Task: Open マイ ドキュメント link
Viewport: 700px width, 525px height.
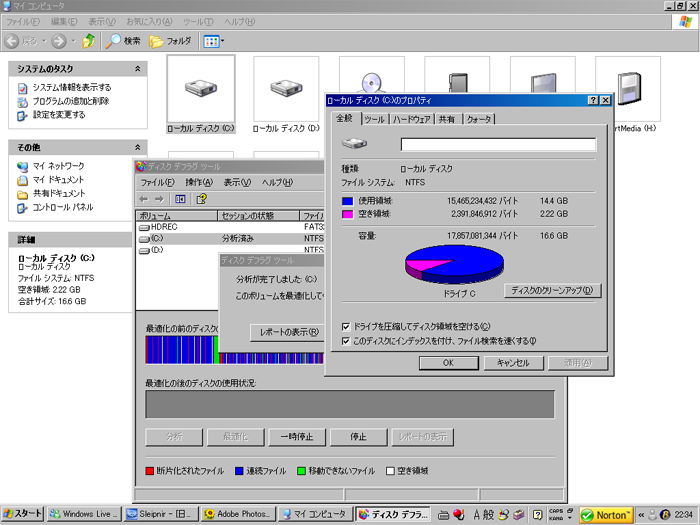Action: pos(58,180)
